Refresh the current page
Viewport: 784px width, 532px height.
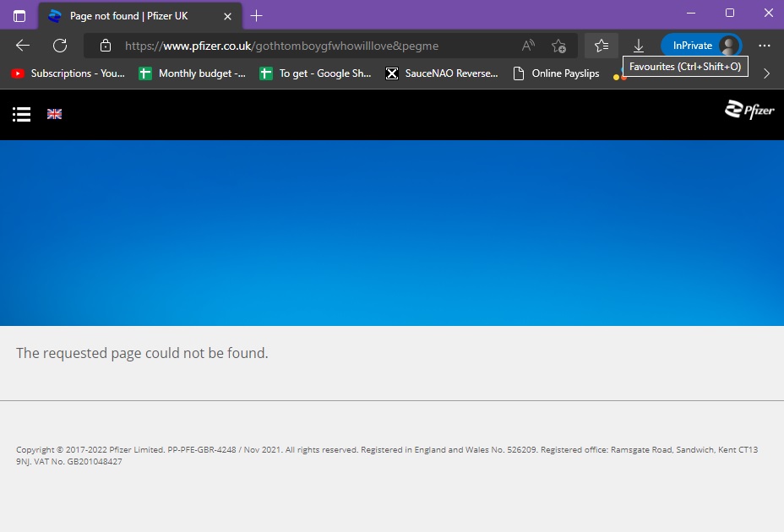[x=60, y=46]
